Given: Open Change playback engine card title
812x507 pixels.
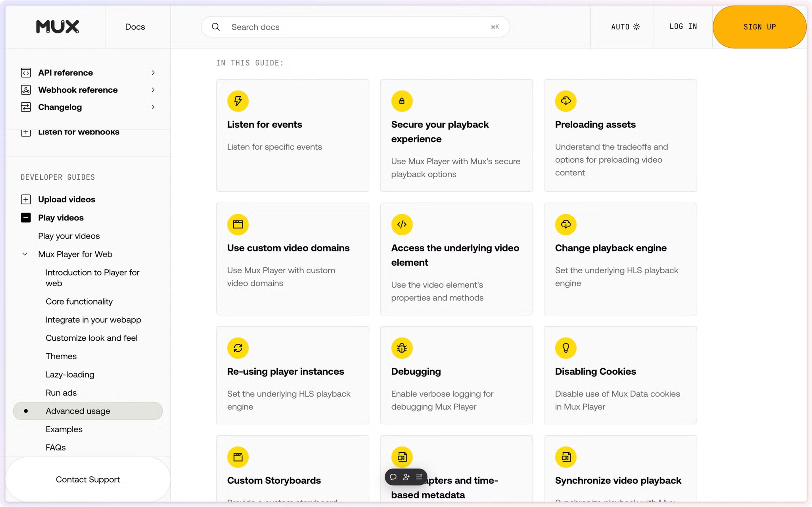Looking at the screenshot, I should [x=610, y=248].
